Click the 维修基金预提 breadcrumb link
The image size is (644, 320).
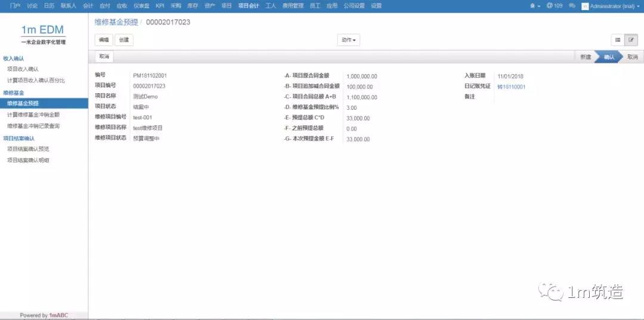pyautogui.click(x=116, y=22)
